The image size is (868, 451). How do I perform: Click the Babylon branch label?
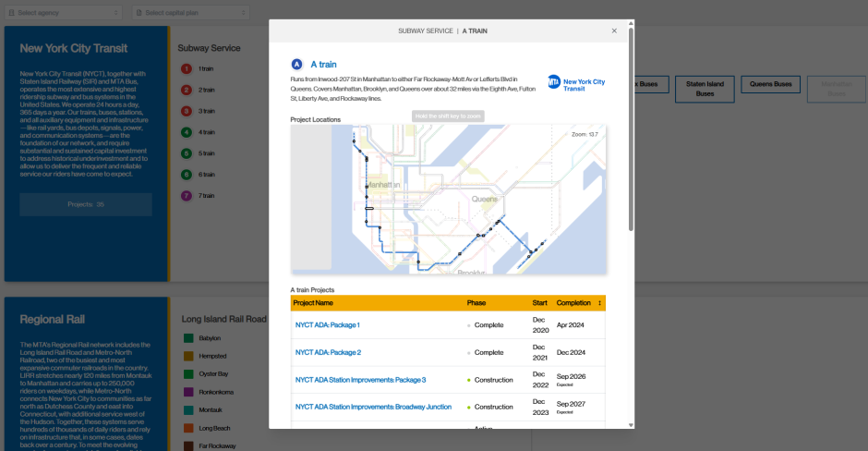coord(210,338)
